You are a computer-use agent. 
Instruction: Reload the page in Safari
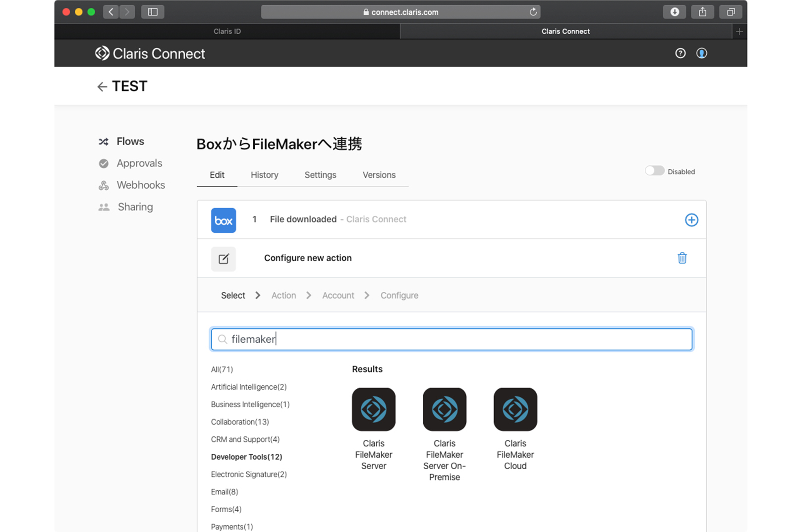click(533, 12)
